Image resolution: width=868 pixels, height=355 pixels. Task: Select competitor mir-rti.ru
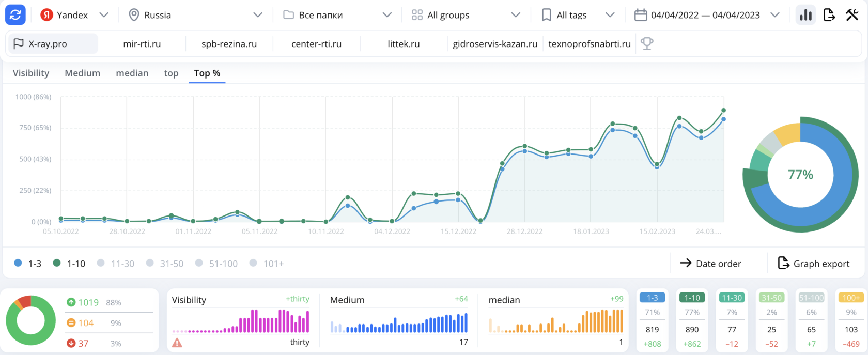pyautogui.click(x=142, y=44)
